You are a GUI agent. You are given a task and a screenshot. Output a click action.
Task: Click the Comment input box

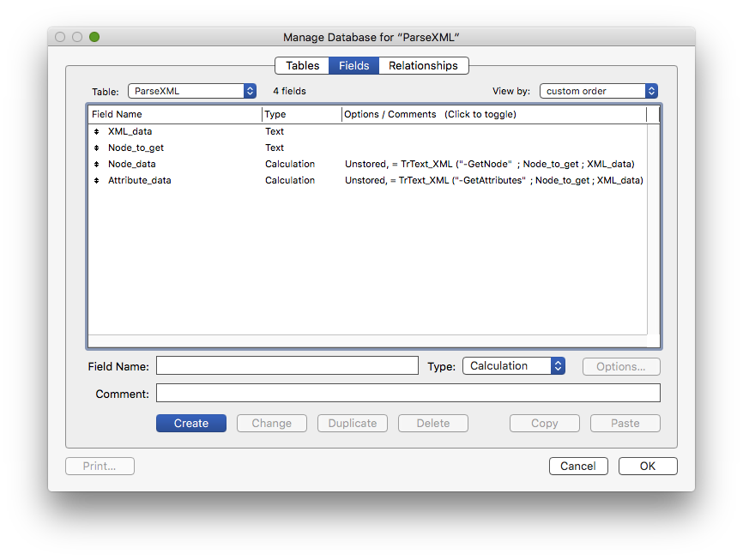[x=408, y=393]
